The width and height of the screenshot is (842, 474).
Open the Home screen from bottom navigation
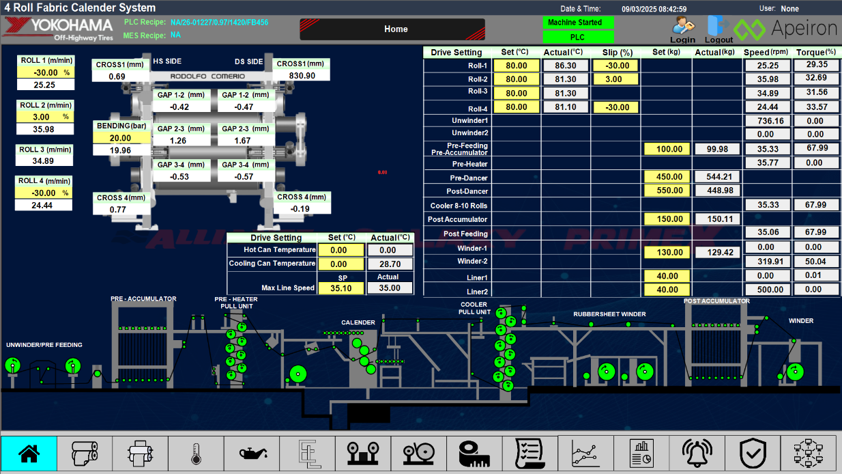(x=29, y=454)
